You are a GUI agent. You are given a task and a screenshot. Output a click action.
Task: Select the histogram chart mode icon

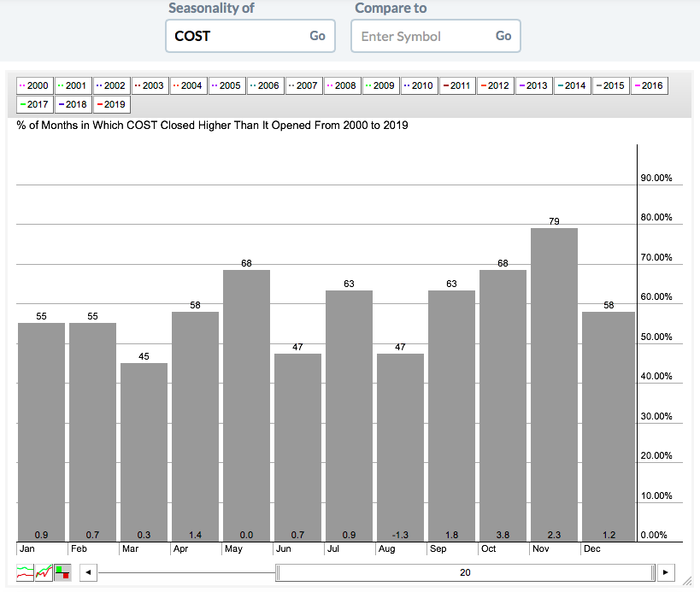click(x=62, y=572)
